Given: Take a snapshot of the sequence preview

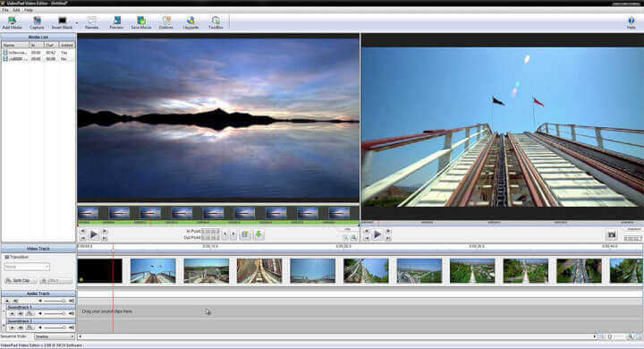Looking at the screenshot, I should click(x=612, y=234).
